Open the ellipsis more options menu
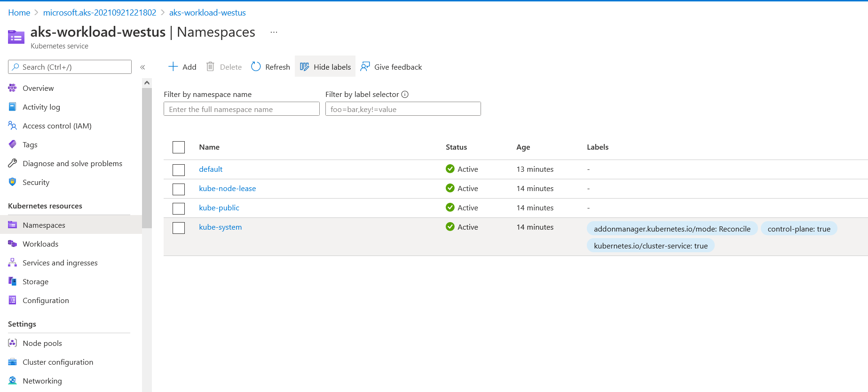Viewport: 868px width, 392px height. pyautogui.click(x=274, y=32)
